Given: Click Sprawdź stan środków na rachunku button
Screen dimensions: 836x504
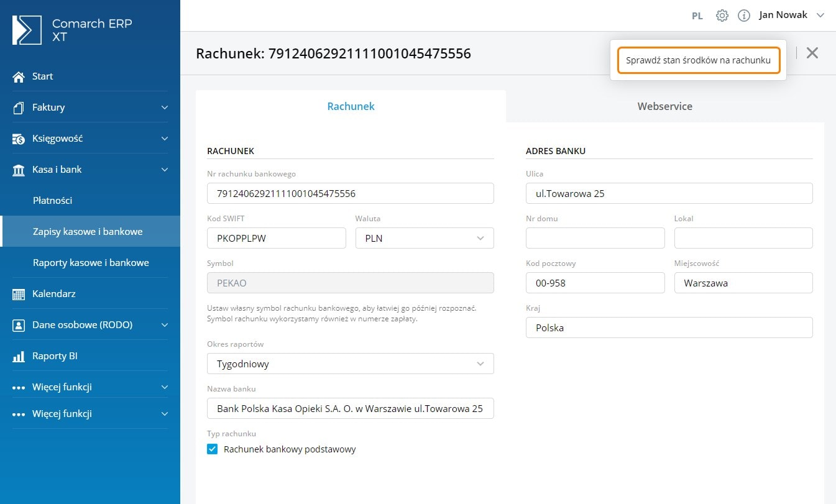Looking at the screenshot, I should (698, 60).
